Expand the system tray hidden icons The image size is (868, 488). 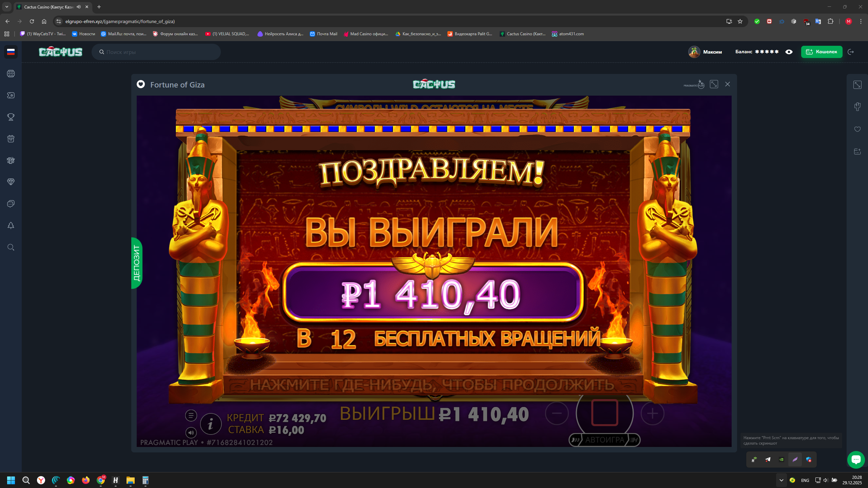(781, 480)
